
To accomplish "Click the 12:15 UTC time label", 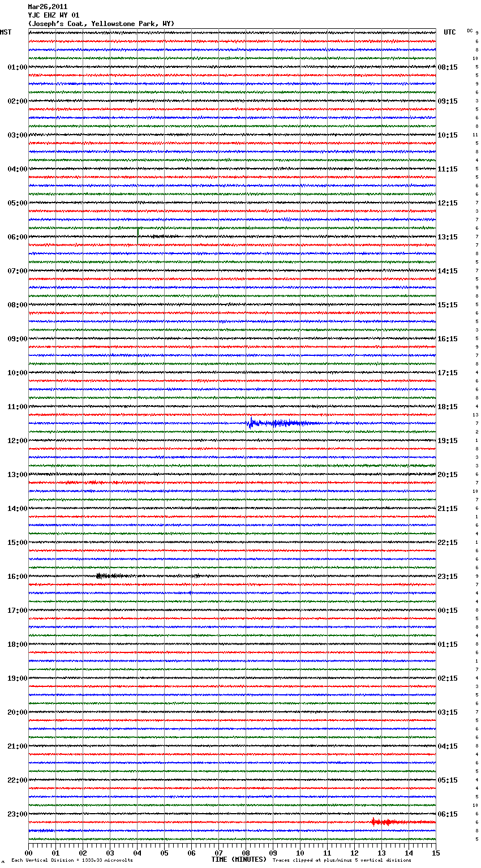I will [x=448, y=203].
